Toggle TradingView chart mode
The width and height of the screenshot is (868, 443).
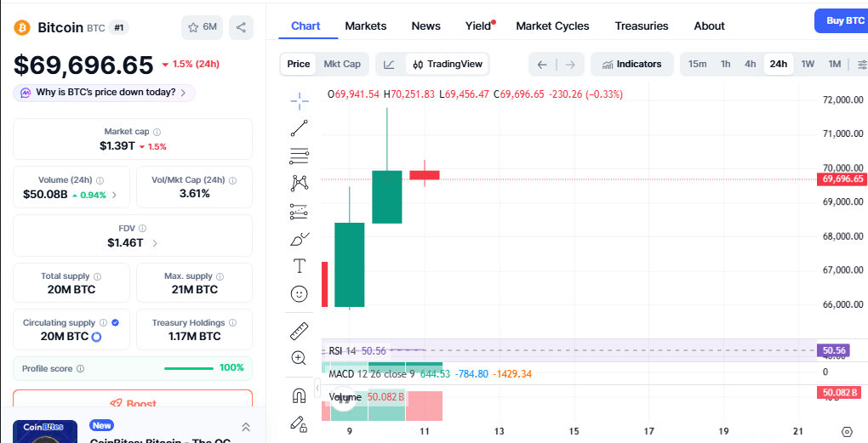pos(448,64)
